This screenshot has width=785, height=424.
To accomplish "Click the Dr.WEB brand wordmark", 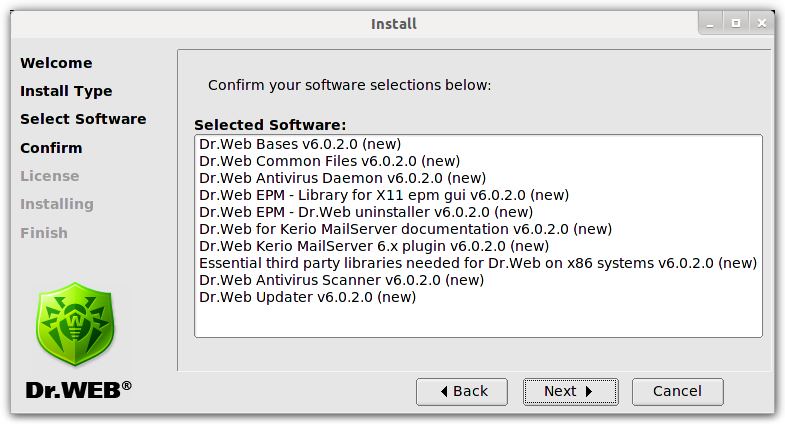I will click(x=79, y=390).
